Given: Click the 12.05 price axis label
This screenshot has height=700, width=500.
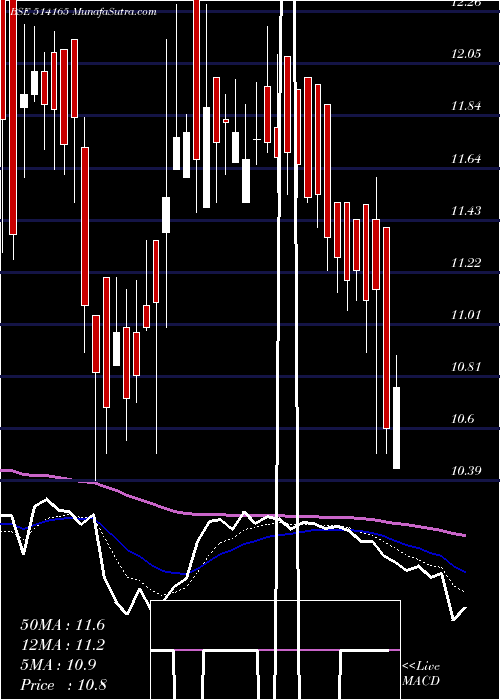Looking at the screenshot, I should tap(466, 54).
